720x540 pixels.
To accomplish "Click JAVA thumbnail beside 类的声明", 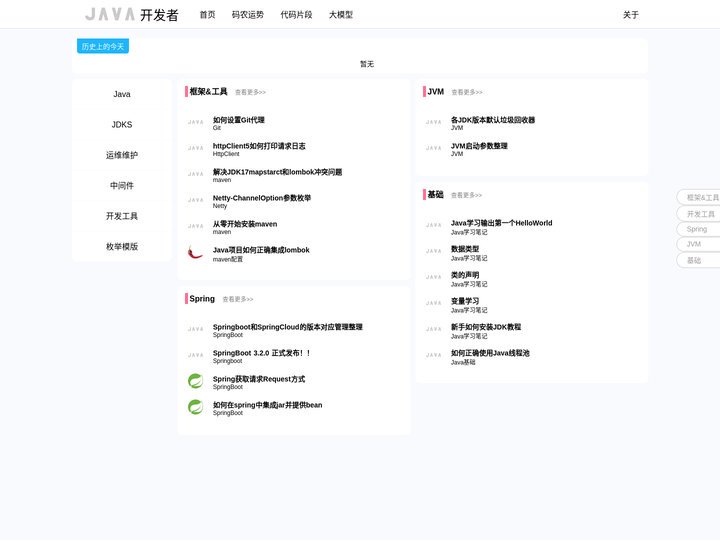I will (433, 277).
